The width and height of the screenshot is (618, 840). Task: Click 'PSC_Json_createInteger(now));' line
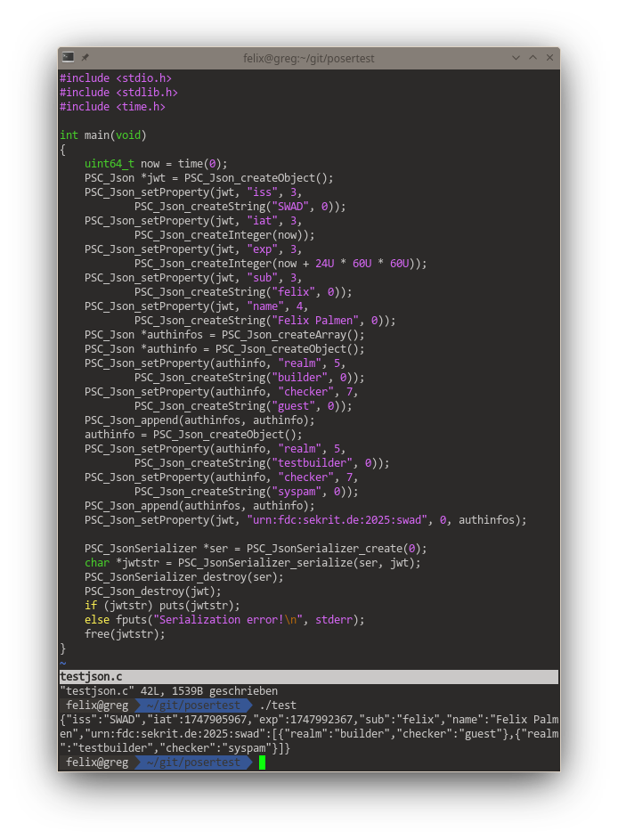224,235
